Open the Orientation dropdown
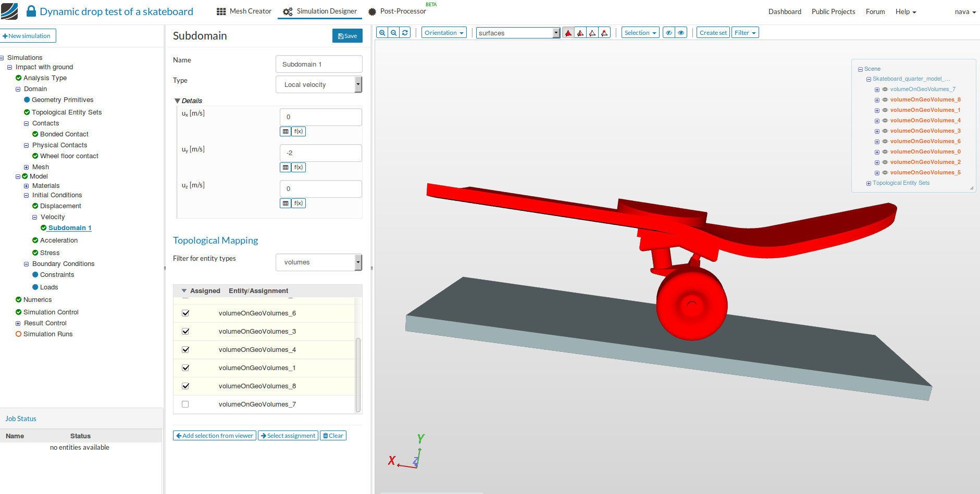The image size is (980, 494). 444,33
